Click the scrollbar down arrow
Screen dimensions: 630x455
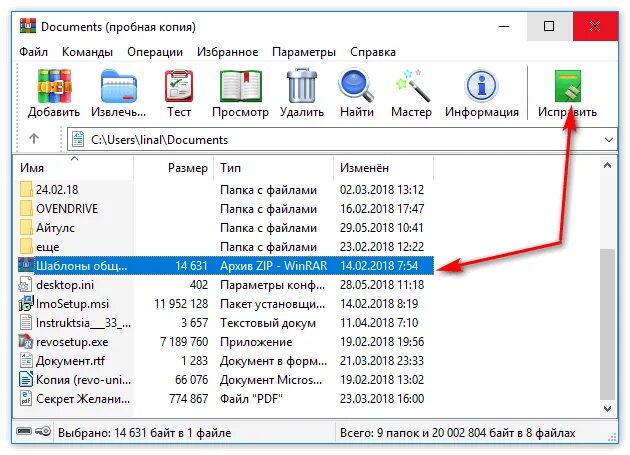[608, 409]
